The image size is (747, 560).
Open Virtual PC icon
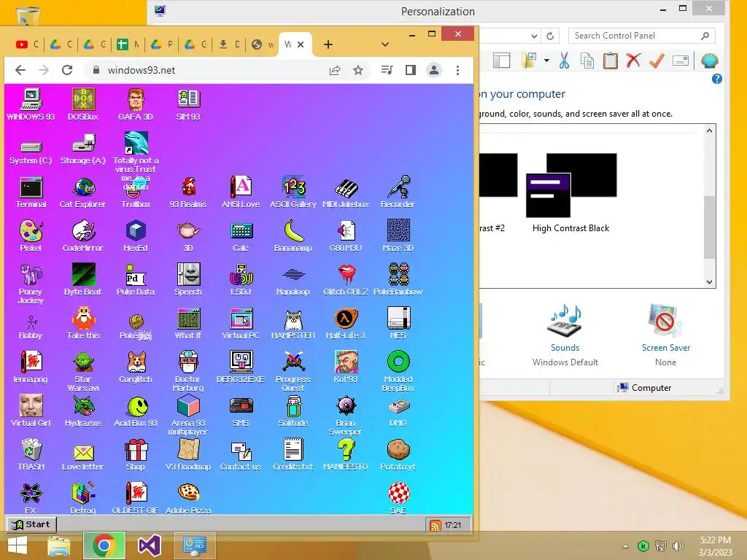(241, 323)
